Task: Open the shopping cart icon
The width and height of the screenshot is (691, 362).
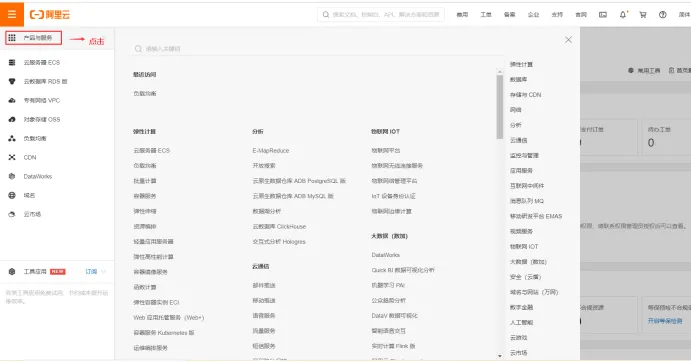Action: pos(643,15)
